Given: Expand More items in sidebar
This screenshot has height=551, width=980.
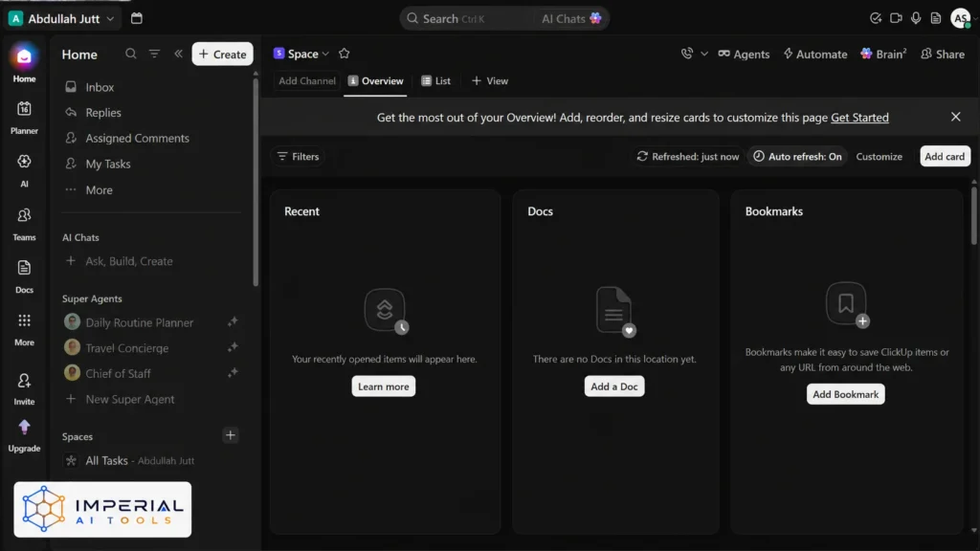Looking at the screenshot, I should 99,190.
